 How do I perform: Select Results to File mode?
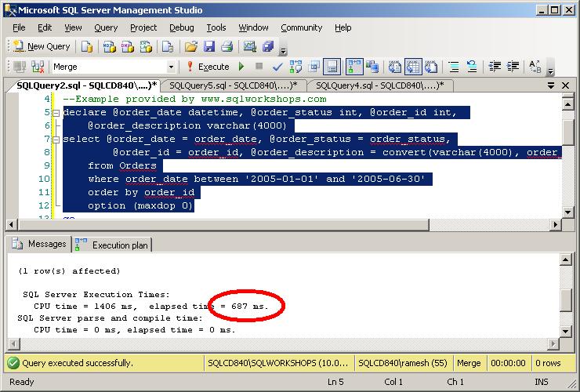pyautogui.click(x=431, y=67)
